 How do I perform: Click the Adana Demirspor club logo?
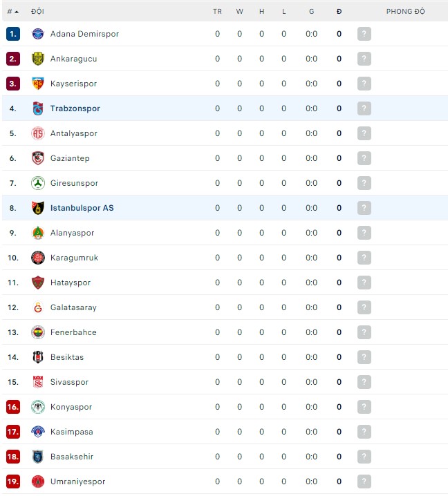pos(38,34)
